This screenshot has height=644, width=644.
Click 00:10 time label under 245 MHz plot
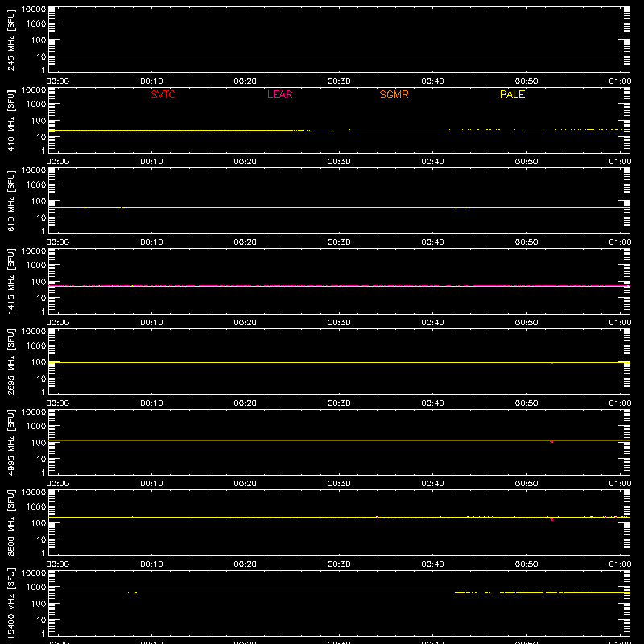(x=151, y=81)
